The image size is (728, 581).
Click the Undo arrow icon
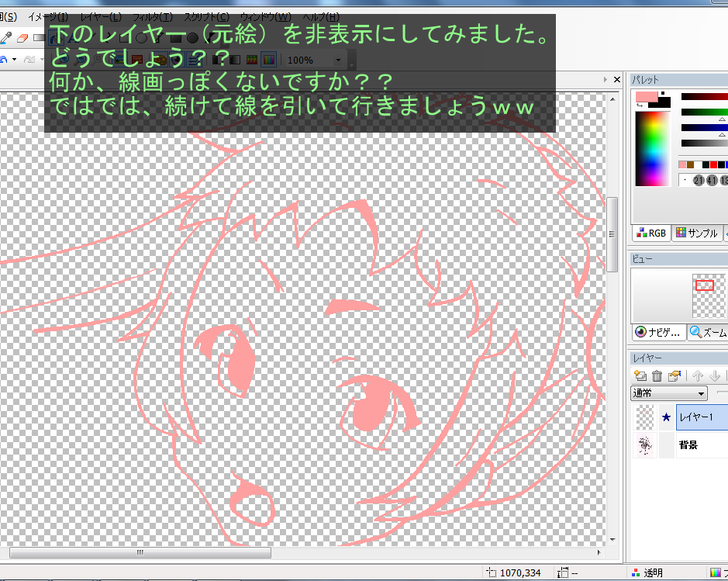[x=4, y=60]
